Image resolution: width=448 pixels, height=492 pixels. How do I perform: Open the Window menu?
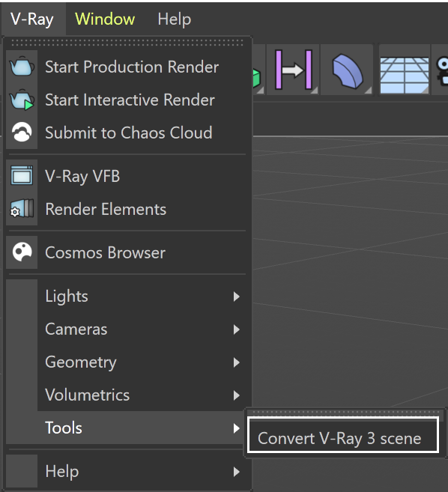tap(105, 19)
